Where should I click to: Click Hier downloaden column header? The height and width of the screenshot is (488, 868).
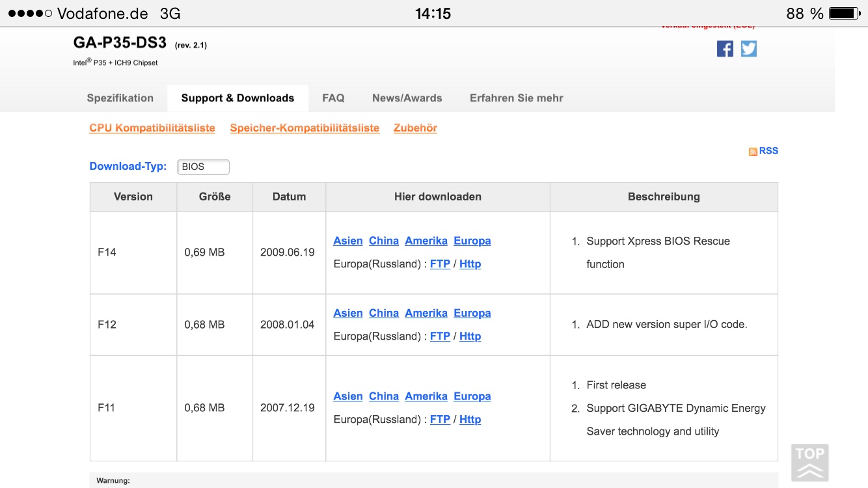pyautogui.click(x=438, y=197)
